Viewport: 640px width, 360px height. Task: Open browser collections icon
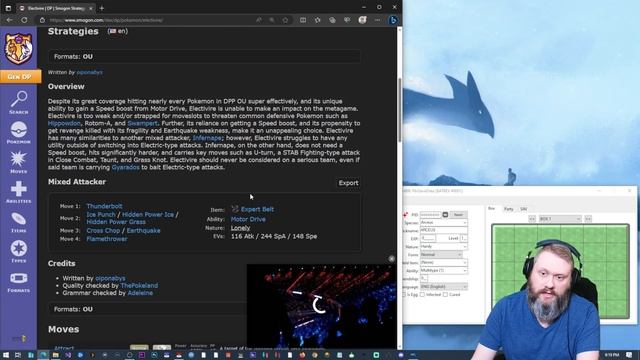pos(332,20)
